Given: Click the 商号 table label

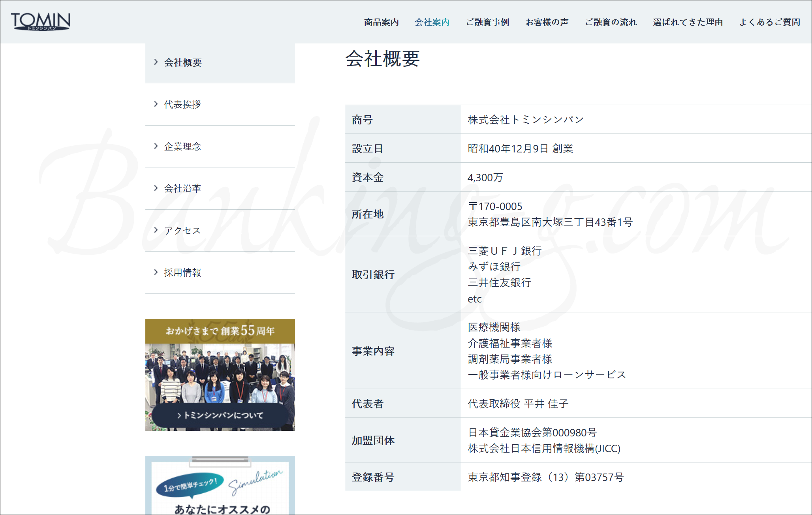Looking at the screenshot, I should click(362, 120).
